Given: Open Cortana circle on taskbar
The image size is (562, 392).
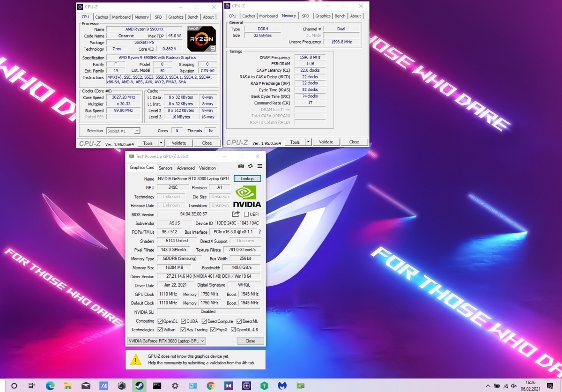Looking at the screenshot, I should pyautogui.click(x=14, y=386).
